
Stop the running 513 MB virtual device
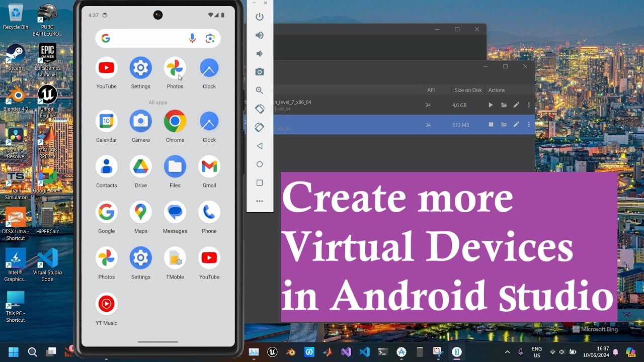[x=491, y=124]
